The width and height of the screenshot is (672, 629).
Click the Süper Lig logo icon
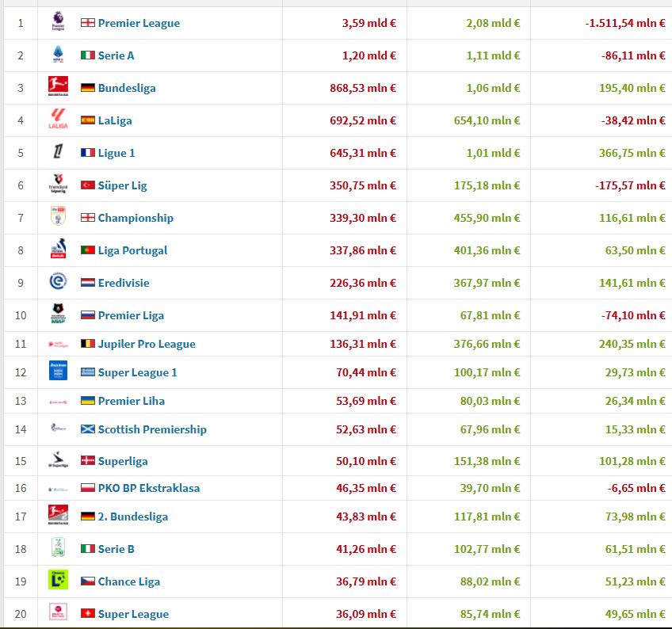(58, 185)
